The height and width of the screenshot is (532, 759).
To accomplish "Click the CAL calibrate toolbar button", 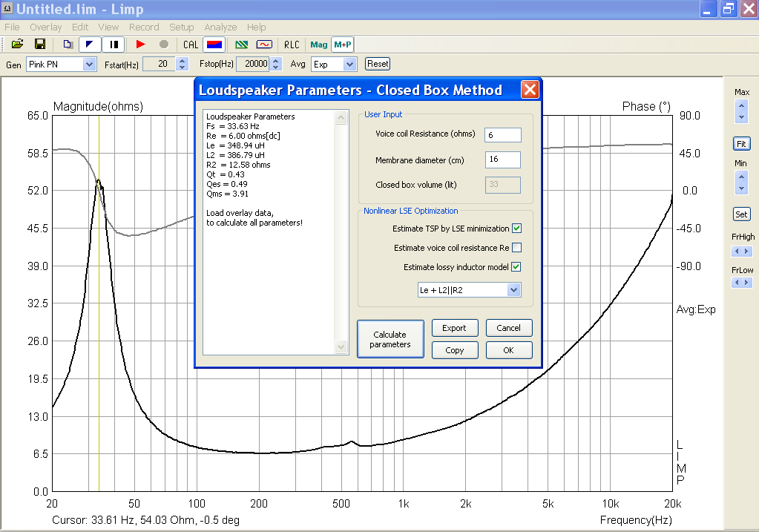I will click(x=191, y=45).
